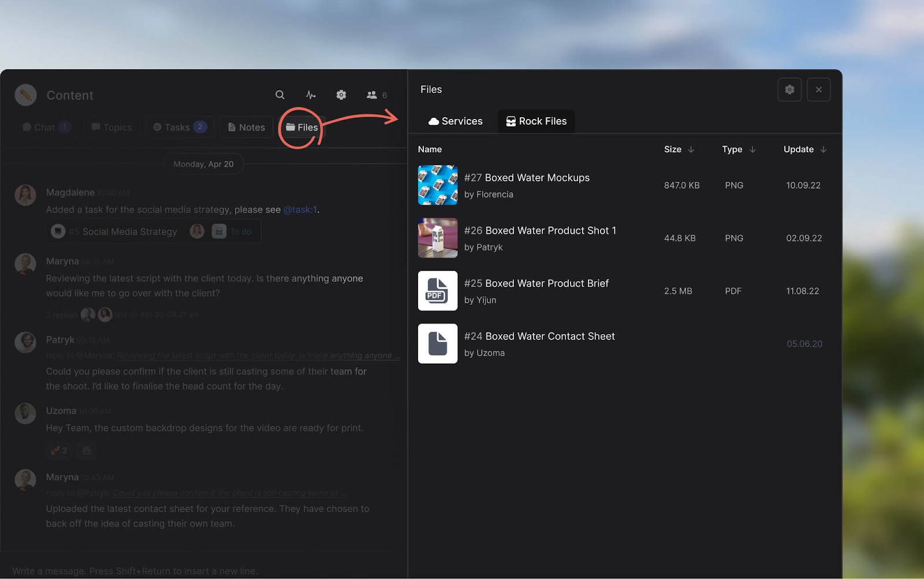924x579 pixels.
Task: Select the Files tab
Action: 302,127
